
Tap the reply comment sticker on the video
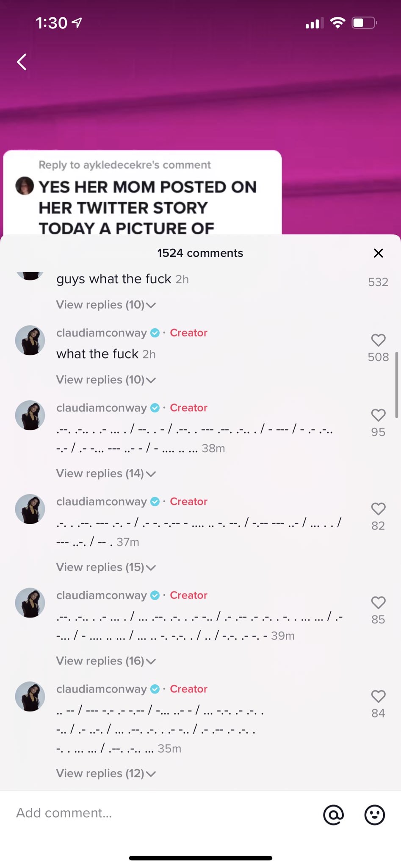pos(142,193)
